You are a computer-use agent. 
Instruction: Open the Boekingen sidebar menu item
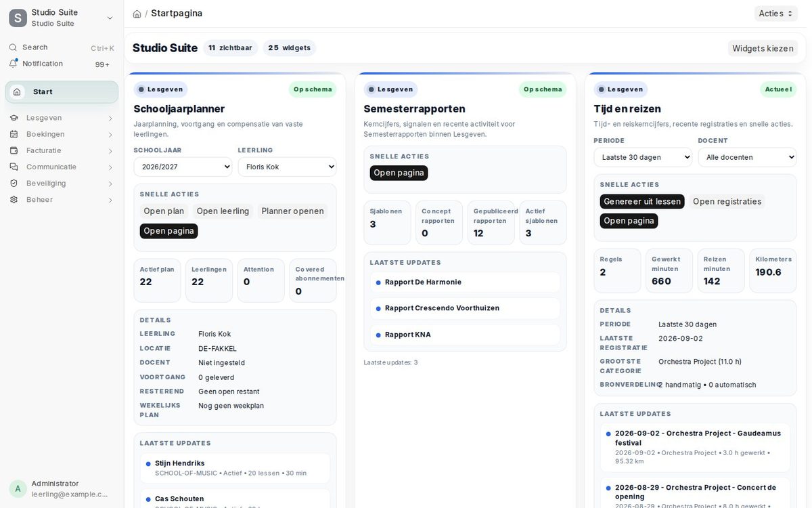pos(62,134)
